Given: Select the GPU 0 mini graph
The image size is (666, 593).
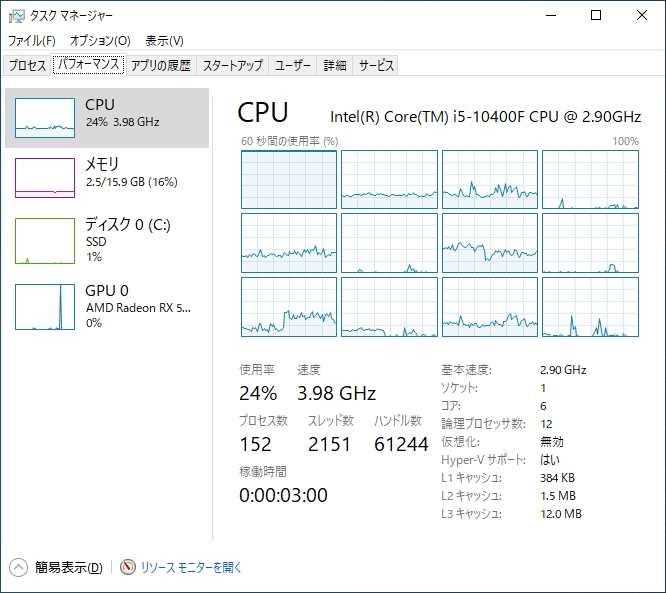Looking at the screenshot, I should click(x=45, y=307).
